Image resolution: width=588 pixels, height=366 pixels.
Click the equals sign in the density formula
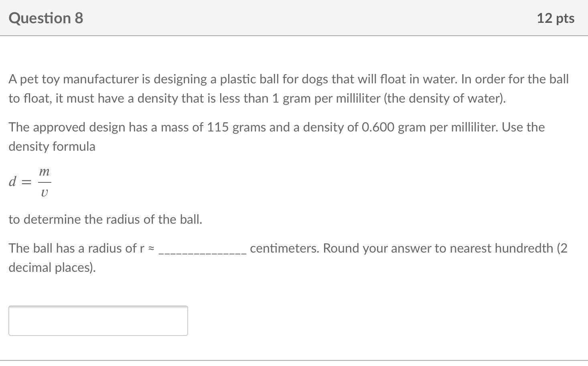26,182
